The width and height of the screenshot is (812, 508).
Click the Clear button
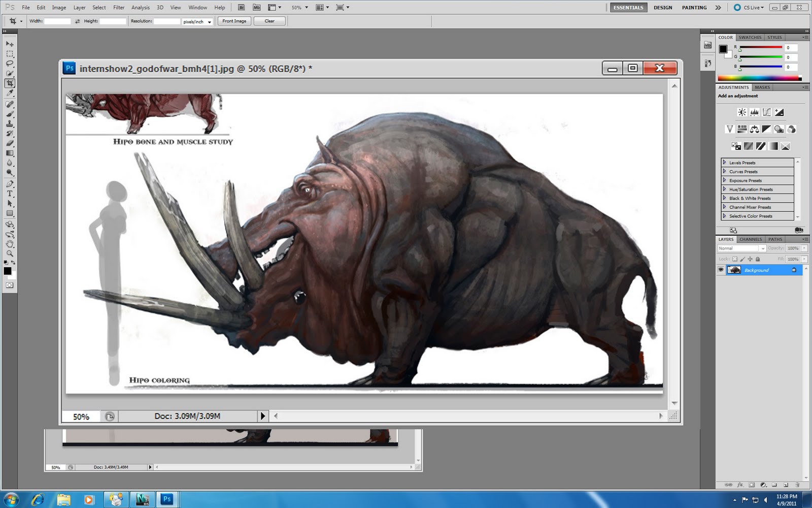[x=269, y=21]
